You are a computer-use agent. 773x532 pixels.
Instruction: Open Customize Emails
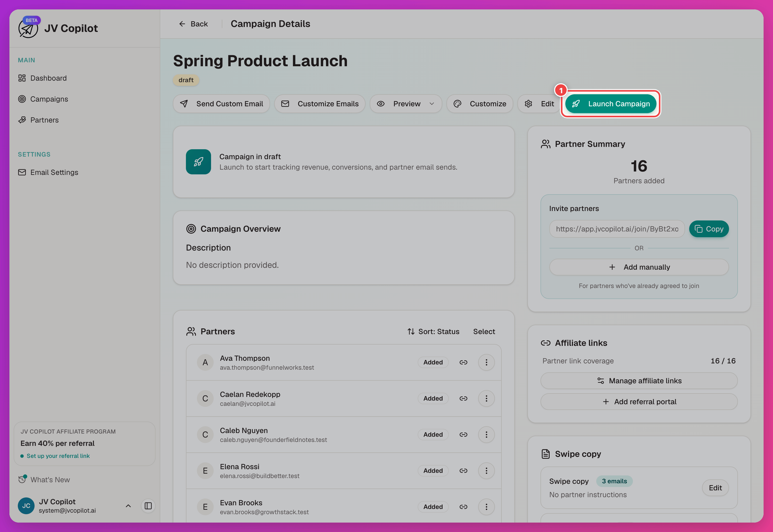coord(320,104)
